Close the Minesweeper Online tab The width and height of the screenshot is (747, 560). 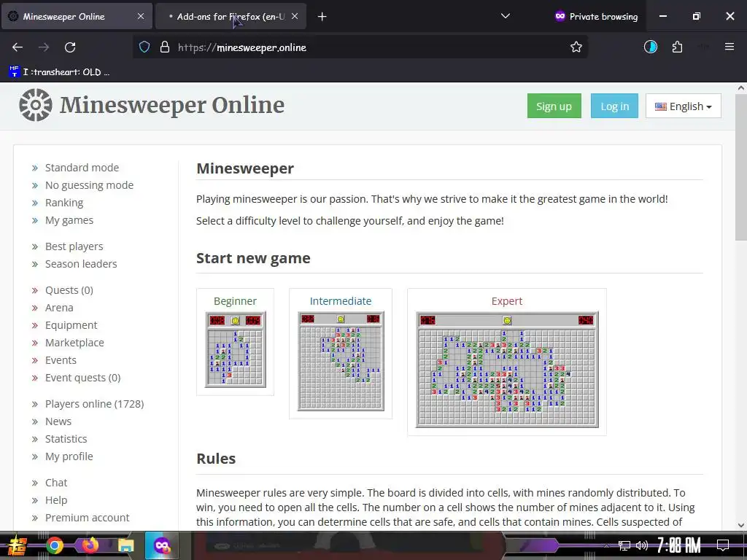(141, 16)
